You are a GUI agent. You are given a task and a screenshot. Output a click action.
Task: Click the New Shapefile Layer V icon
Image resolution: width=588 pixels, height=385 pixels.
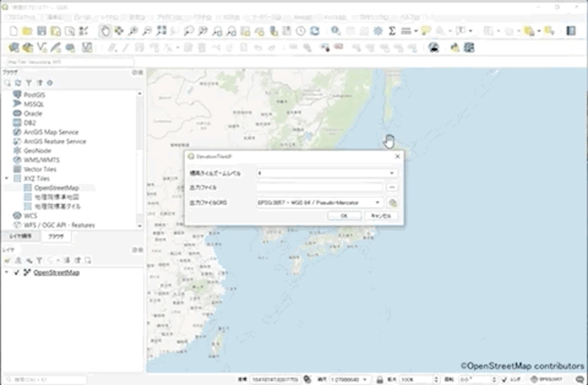(41, 48)
